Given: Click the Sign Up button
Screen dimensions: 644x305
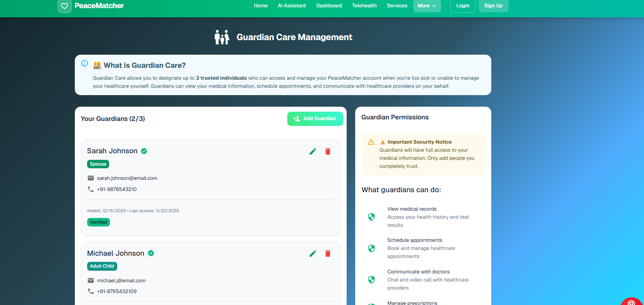Looking at the screenshot, I should [493, 6].
